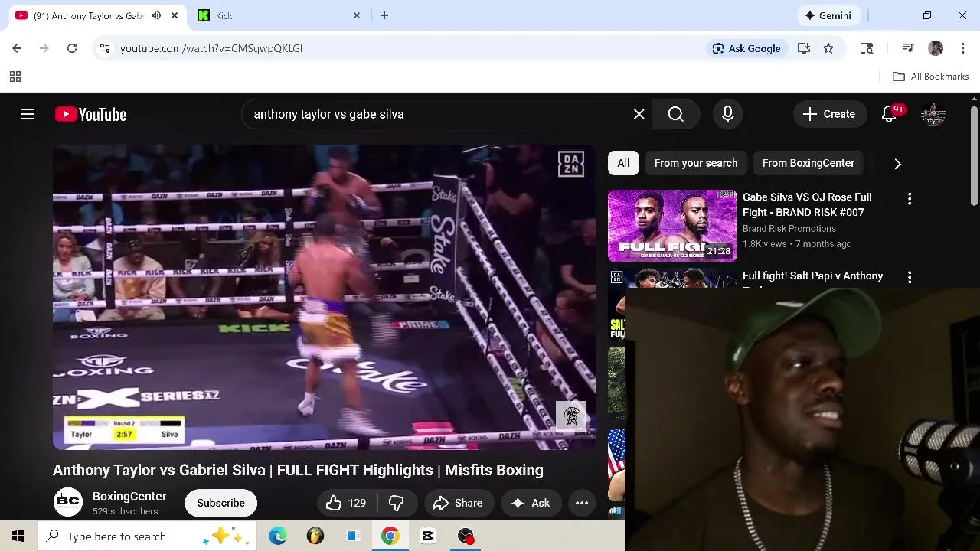The height and width of the screenshot is (551, 980).
Task: Bookmark this page with the star
Action: (828, 48)
